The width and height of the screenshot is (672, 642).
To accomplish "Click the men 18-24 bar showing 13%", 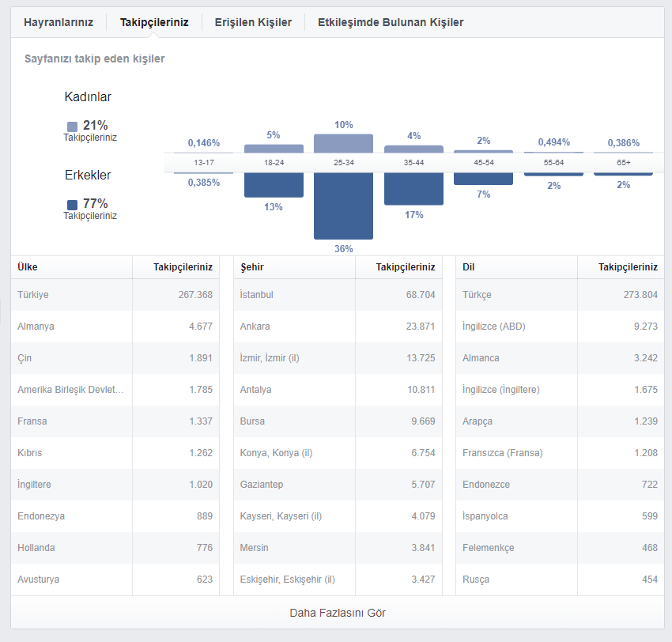I will point(274,185).
